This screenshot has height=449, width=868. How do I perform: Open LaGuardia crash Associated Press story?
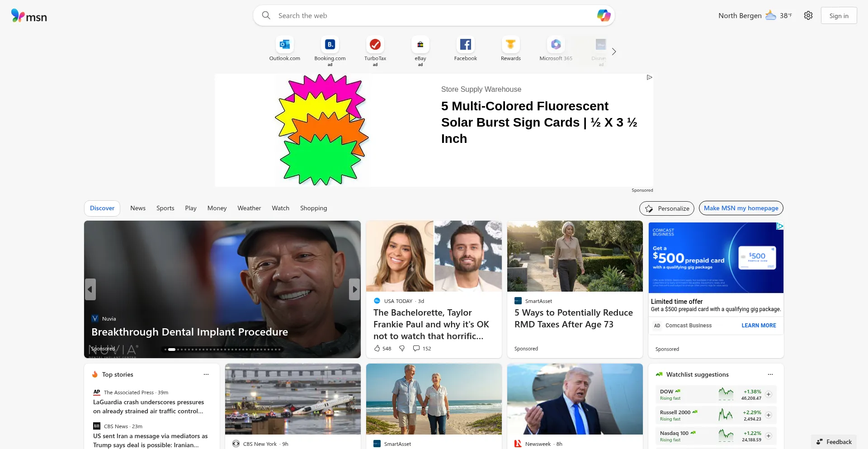148,406
